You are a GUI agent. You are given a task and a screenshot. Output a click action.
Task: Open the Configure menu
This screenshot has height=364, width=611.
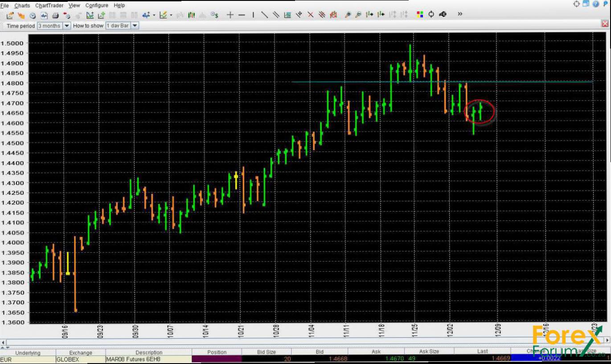(x=97, y=5)
